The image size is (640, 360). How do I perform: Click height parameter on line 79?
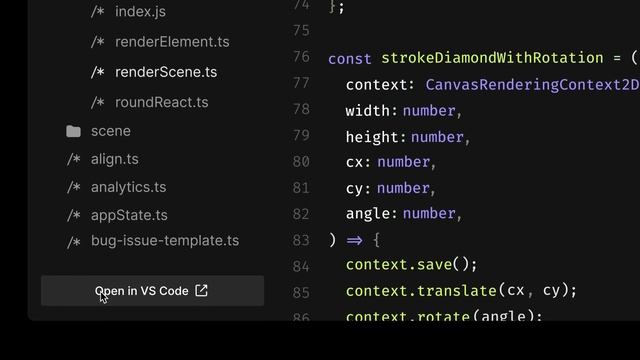(x=372, y=137)
